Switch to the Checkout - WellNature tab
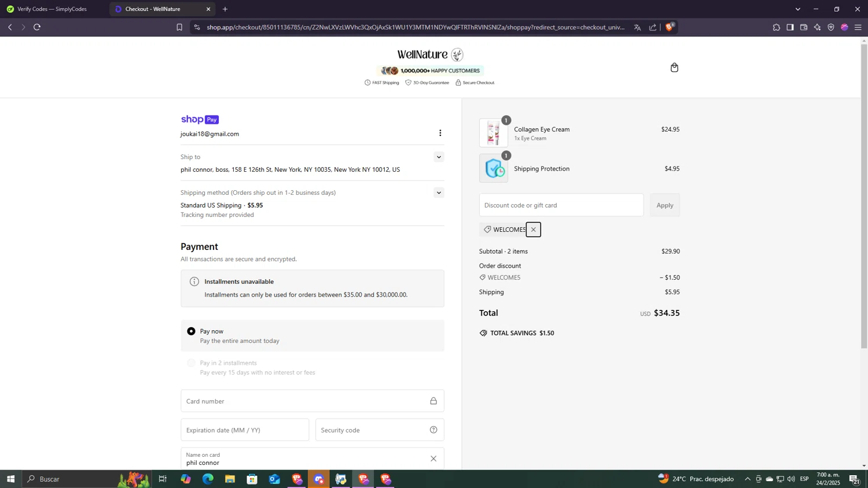868x488 pixels. coord(162,9)
